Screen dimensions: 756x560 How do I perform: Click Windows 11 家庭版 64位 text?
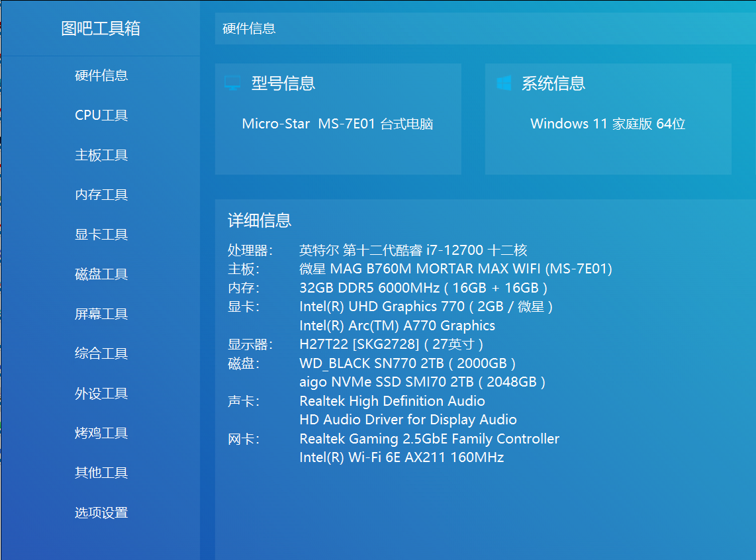tap(608, 124)
